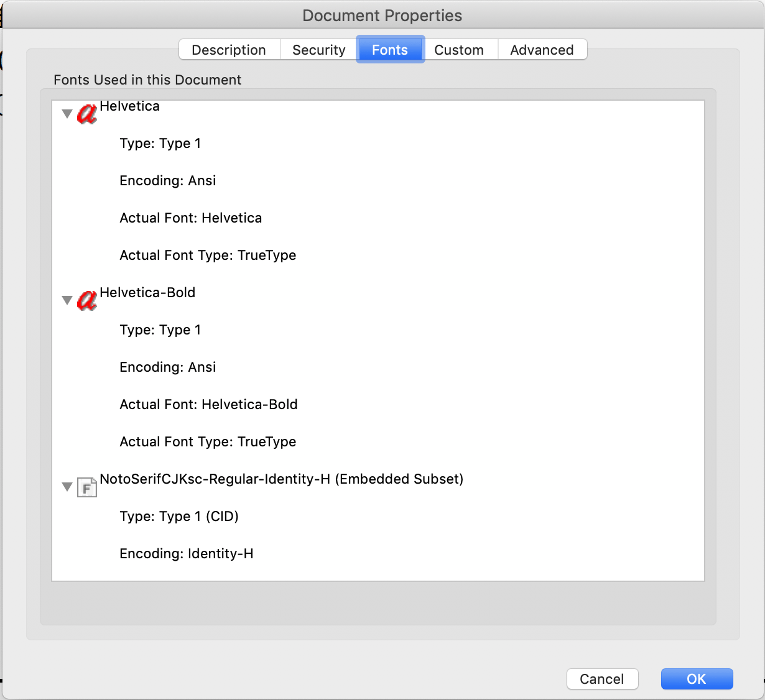Click the red font icon beside Helvetica-Bold
This screenshot has height=700, width=765.
86,300
